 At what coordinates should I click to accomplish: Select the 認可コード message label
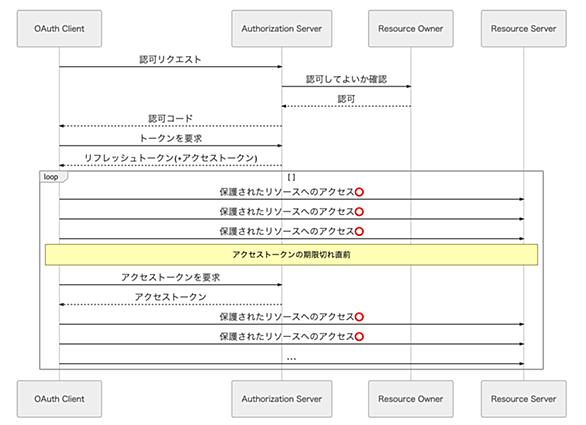170,119
